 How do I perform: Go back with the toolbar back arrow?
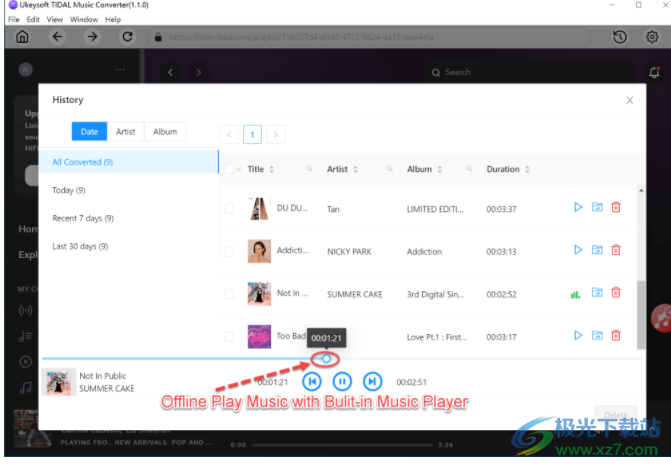[x=57, y=37]
